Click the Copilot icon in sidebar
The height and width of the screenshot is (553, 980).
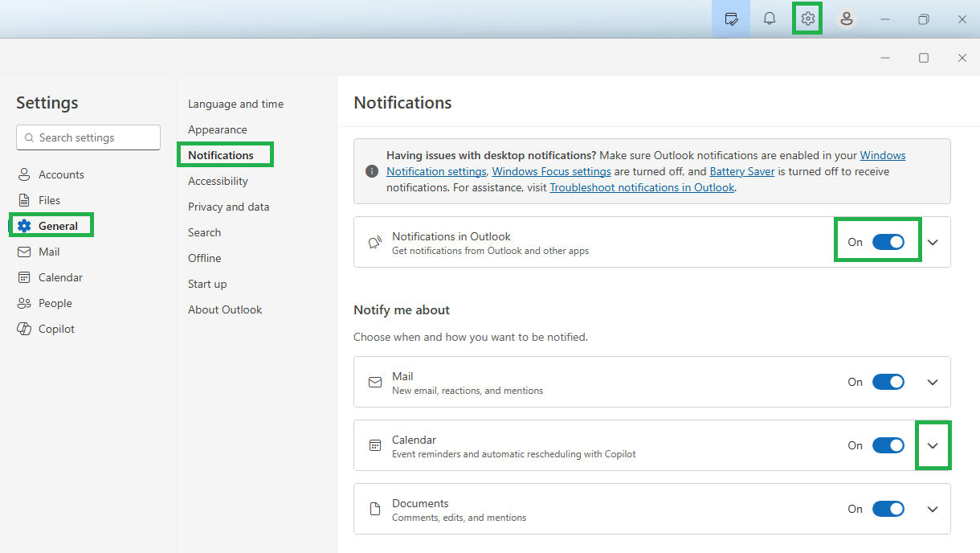pyautogui.click(x=24, y=329)
